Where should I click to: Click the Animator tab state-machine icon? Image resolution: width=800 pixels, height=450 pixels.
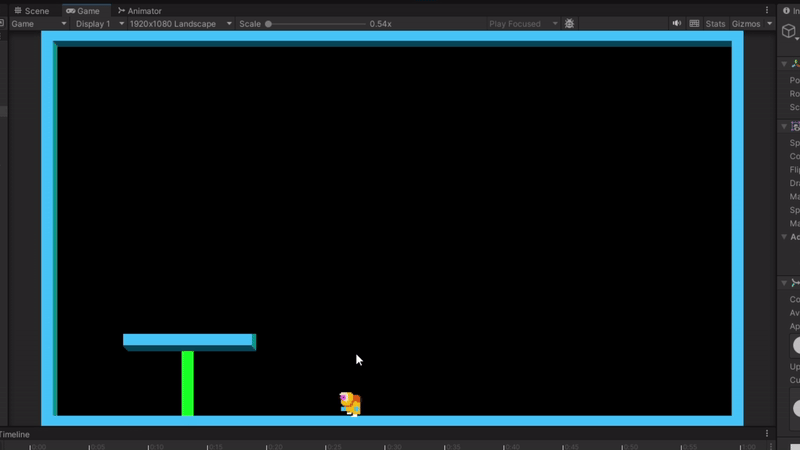coord(121,10)
